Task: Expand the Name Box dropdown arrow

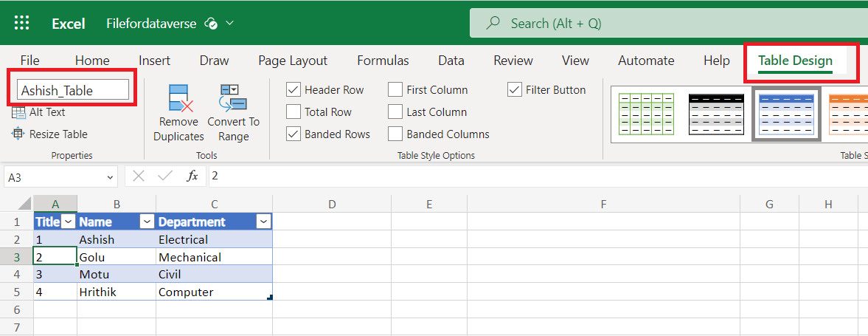Action: (111, 177)
